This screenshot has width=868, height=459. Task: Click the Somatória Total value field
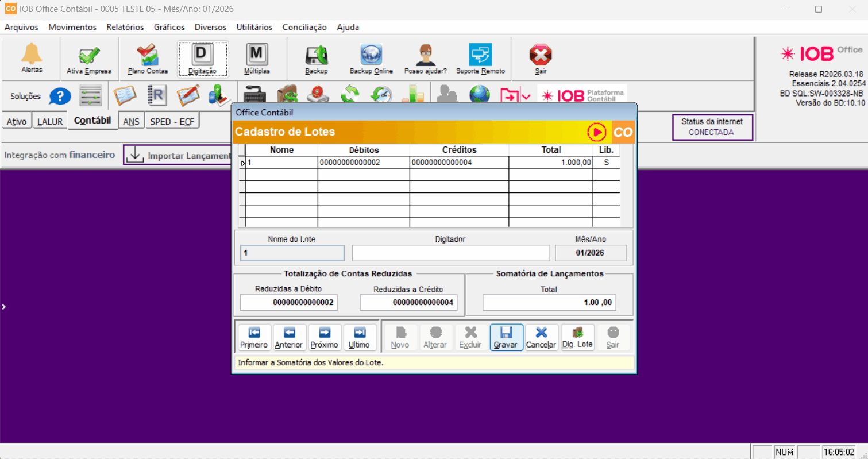[x=549, y=302]
